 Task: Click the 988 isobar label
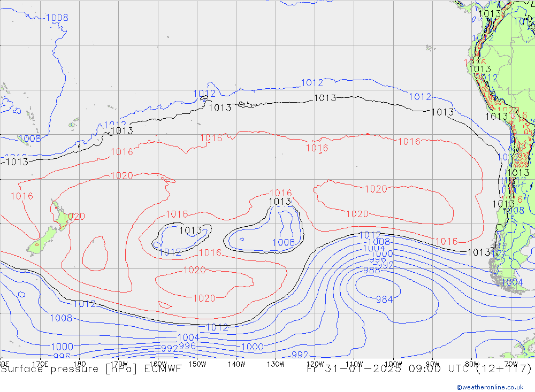(x=371, y=271)
